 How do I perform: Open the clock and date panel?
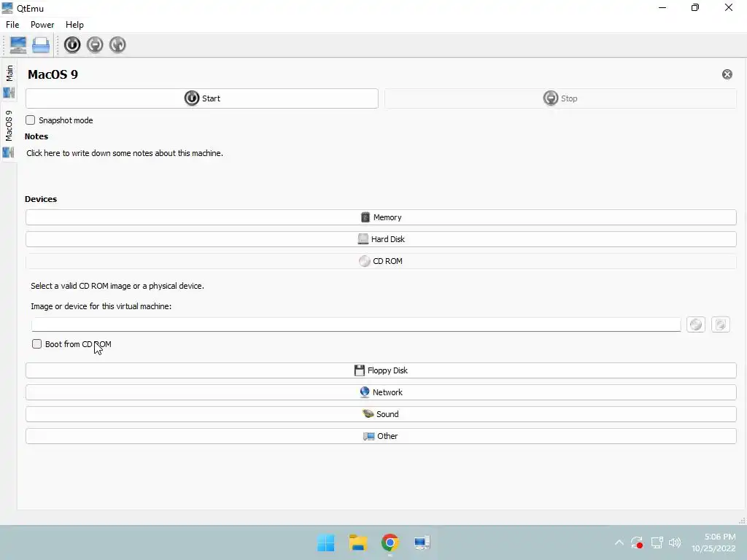click(x=713, y=542)
